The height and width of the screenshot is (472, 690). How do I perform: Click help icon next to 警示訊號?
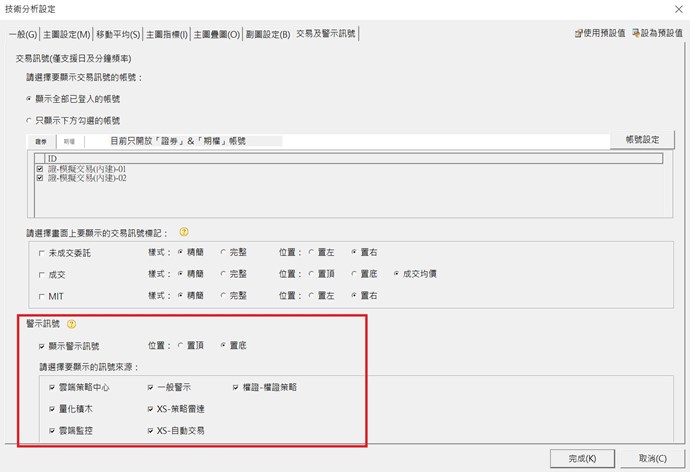[x=71, y=324]
